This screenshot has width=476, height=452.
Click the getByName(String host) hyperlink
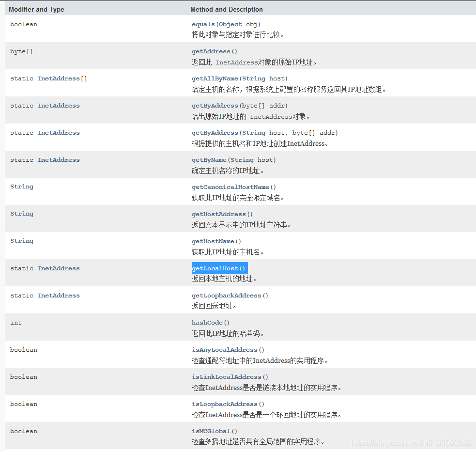(x=209, y=159)
